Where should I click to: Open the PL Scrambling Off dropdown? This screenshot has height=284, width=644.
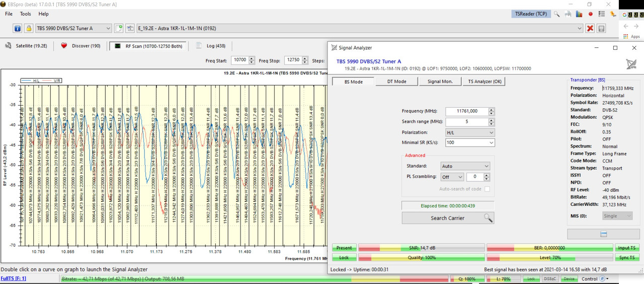pos(452,177)
